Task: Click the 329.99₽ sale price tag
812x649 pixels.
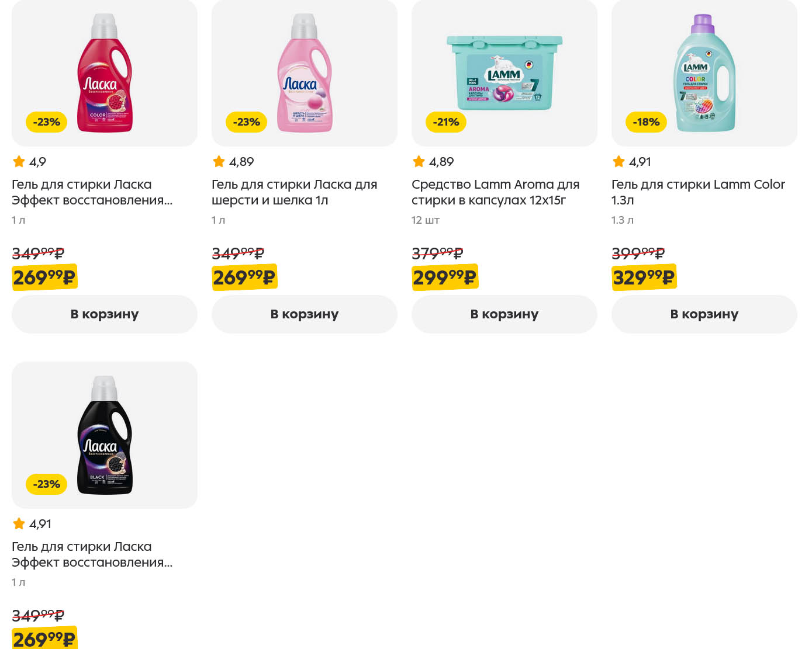Action: coord(643,277)
